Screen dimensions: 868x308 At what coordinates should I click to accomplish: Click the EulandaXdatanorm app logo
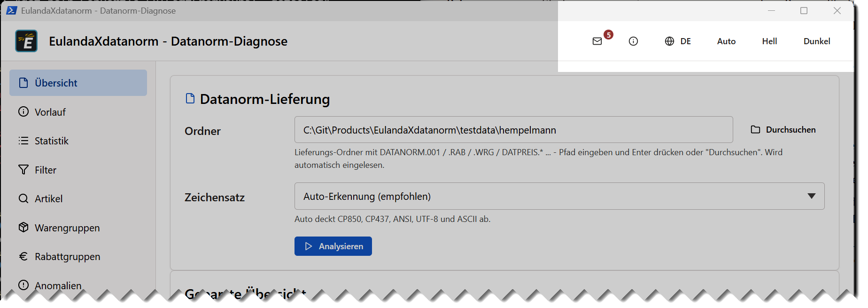pyautogui.click(x=26, y=41)
